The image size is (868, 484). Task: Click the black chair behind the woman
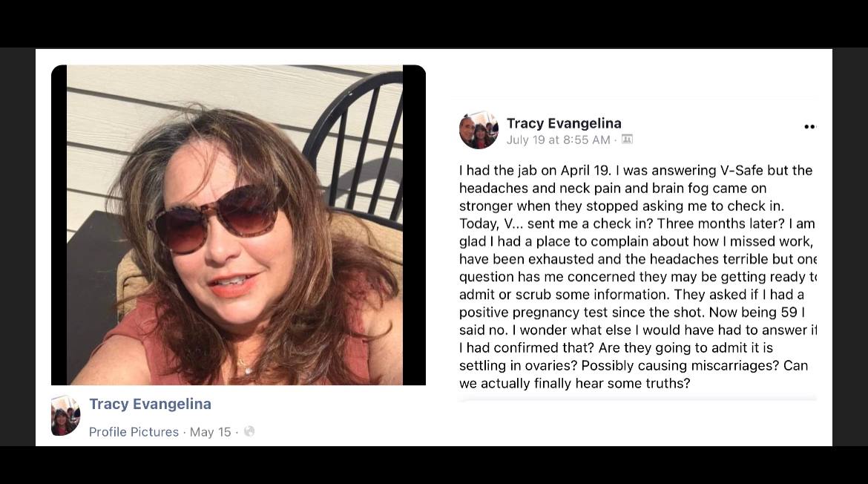pos(355,144)
